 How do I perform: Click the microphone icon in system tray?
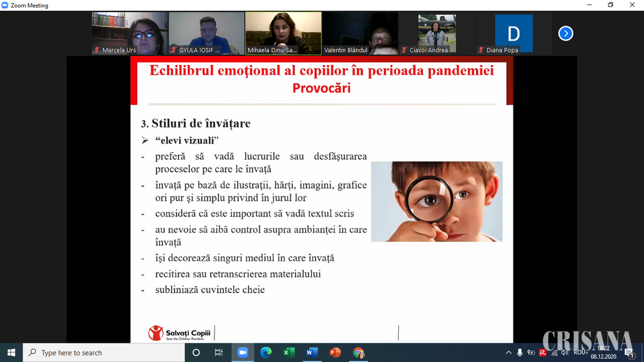520,352
